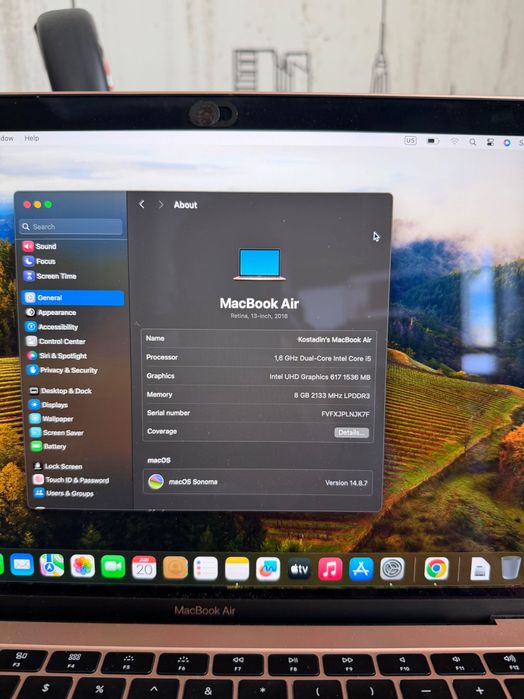Open Siri & Spotlight settings

(57, 356)
